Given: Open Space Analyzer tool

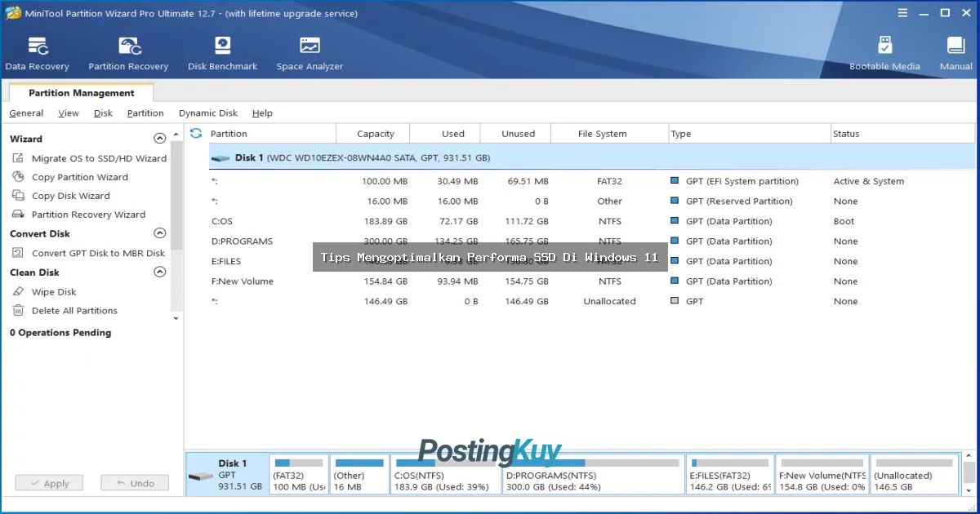Looking at the screenshot, I should [310, 54].
